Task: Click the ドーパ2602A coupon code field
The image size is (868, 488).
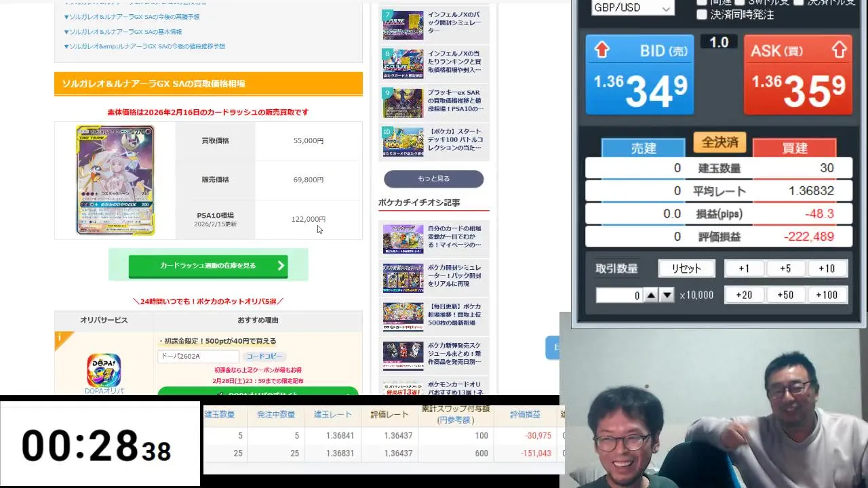Action: click(199, 357)
